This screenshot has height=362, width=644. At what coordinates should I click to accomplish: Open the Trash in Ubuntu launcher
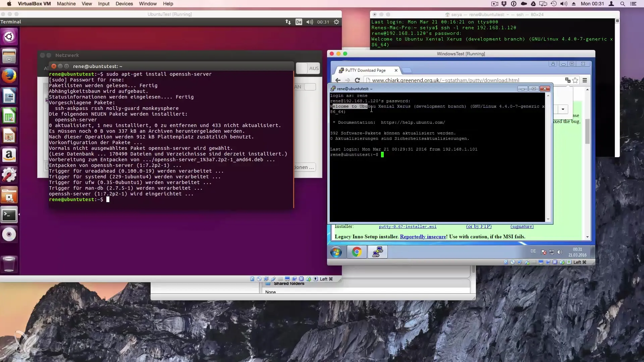pyautogui.click(x=9, y=264)
